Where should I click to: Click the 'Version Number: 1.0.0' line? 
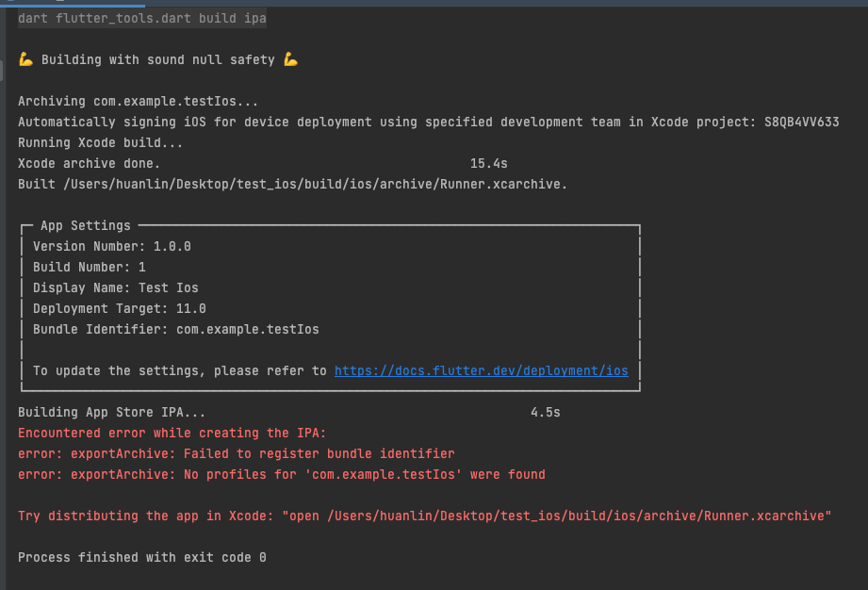(x=112, y=246)
